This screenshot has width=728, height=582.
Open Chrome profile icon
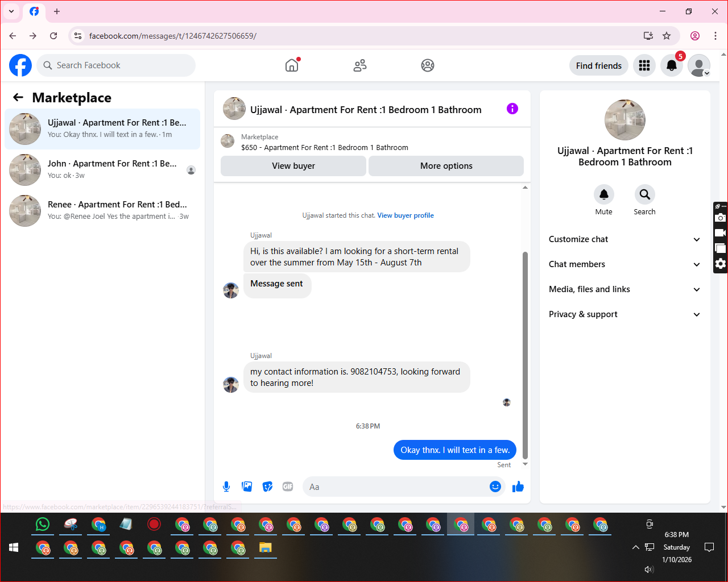point(695,36)
